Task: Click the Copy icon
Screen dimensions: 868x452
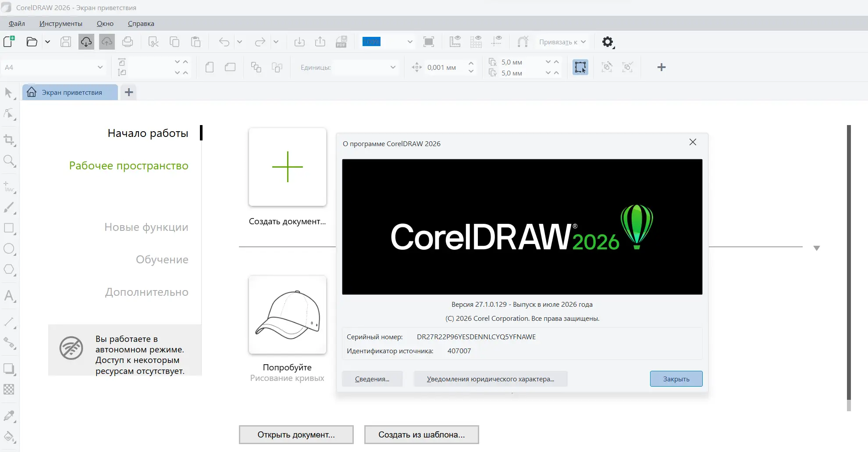Action: click(174, 42)
